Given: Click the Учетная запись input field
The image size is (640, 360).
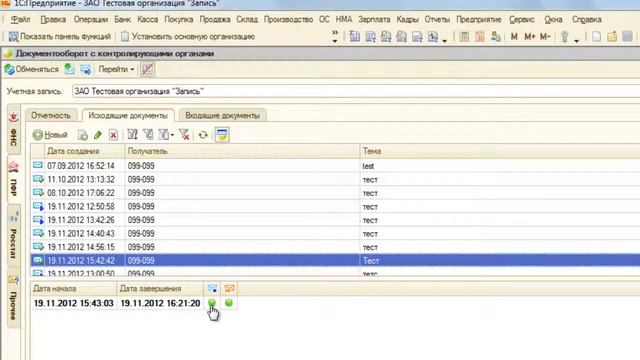Looking at the screenshot, I should pyautogui.click(x=356, y=91).
